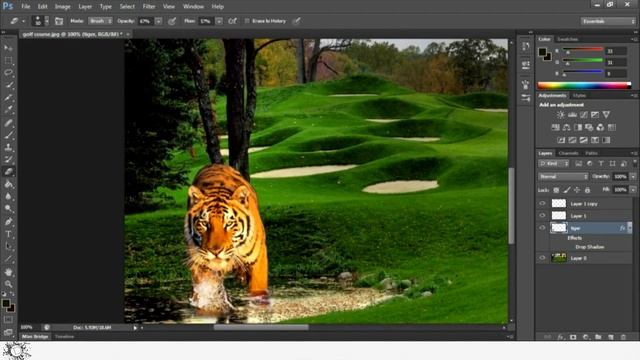Add an Invert adjustment
The image size is (640, 360).
click(x=561, y=140)
